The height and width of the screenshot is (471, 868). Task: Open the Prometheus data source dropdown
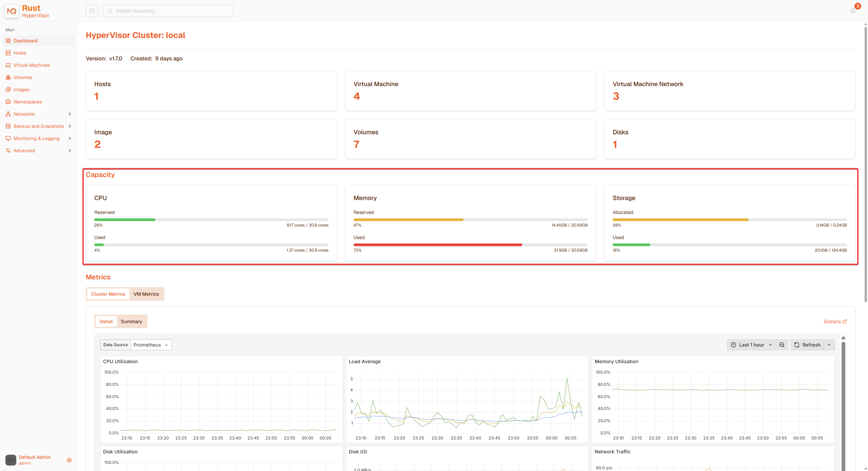click(151, 345)
